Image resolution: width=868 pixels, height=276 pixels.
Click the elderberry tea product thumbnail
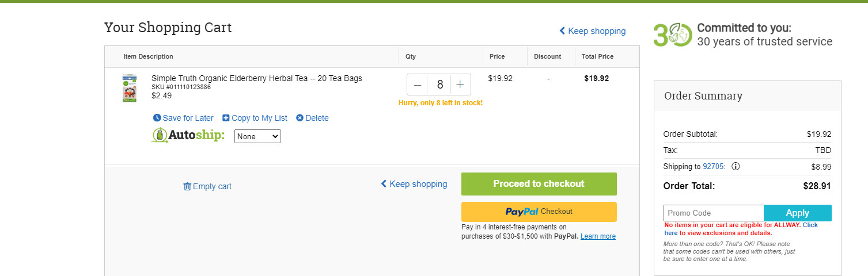130,88
